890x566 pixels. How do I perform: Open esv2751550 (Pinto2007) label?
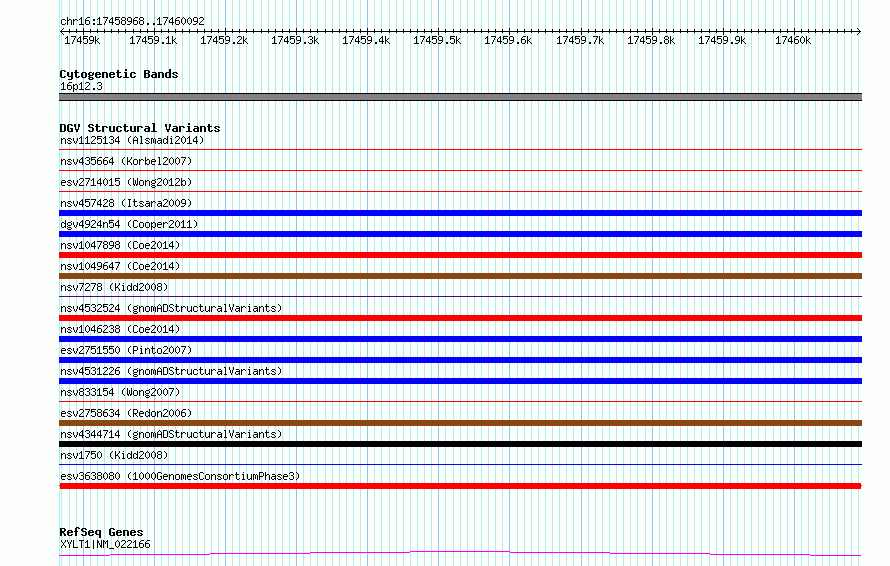126,350
